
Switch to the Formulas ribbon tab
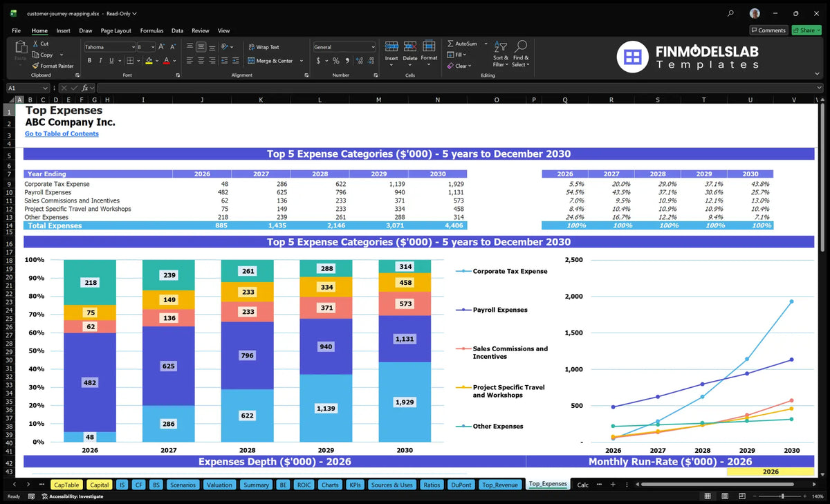(151, 30)
